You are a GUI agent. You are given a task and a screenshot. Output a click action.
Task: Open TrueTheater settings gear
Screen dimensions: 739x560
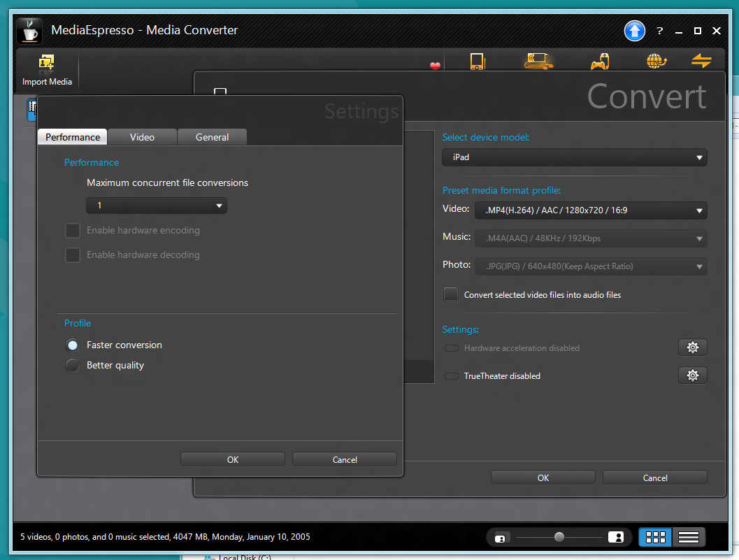pos(692,375)
